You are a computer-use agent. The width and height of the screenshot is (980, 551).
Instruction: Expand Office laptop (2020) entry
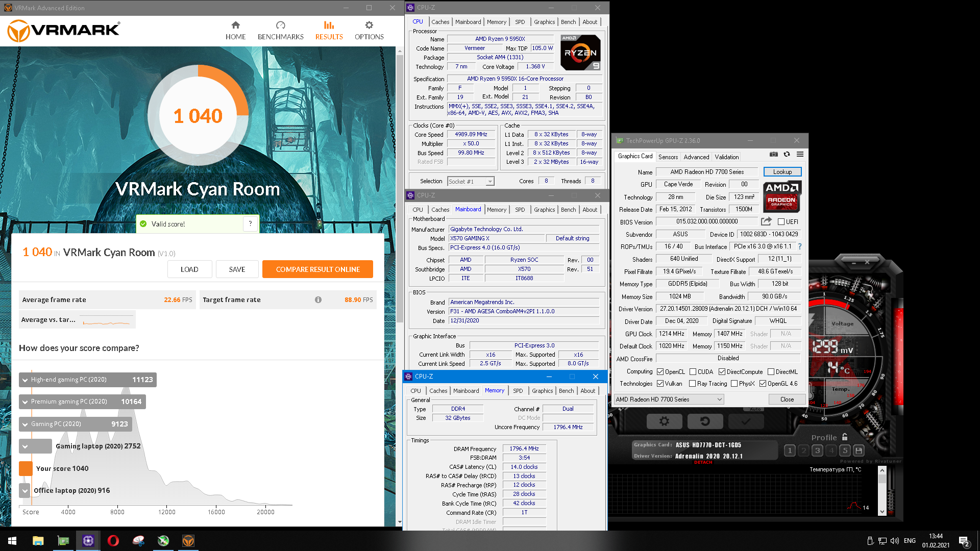[24, 491]
